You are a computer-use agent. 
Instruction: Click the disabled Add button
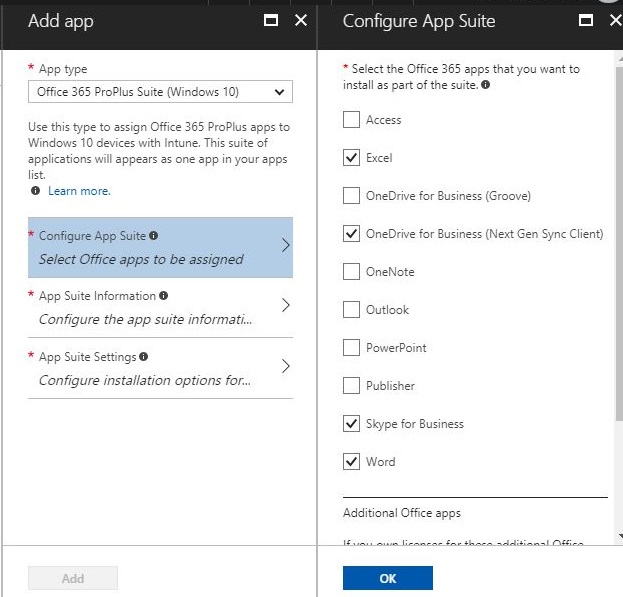[73, 578]
